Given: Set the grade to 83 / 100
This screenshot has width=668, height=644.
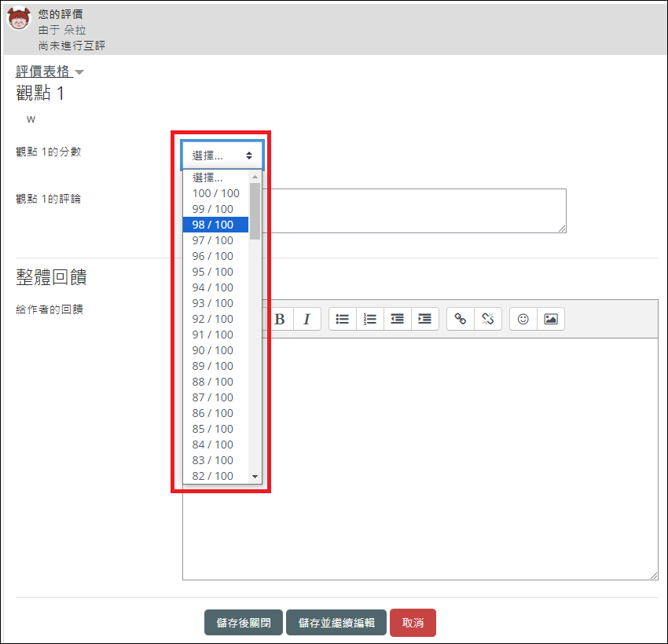Looking at the screenshot, I should click(215, 461).
